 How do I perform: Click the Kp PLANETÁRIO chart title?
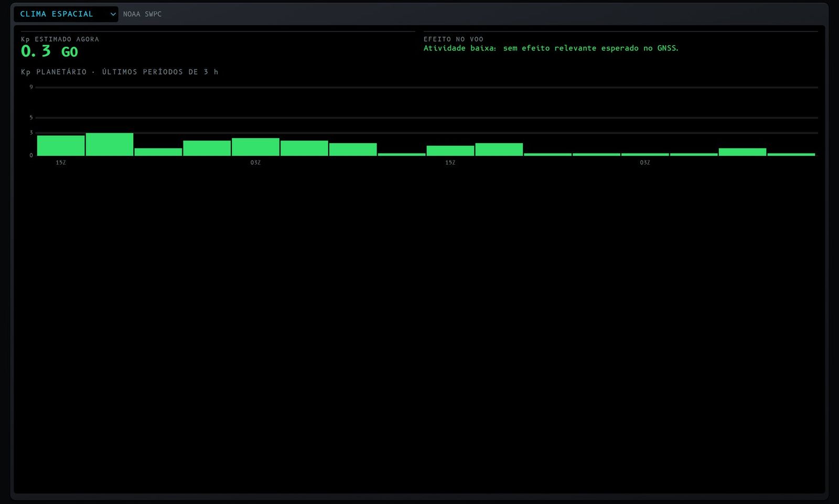[120, 72]
